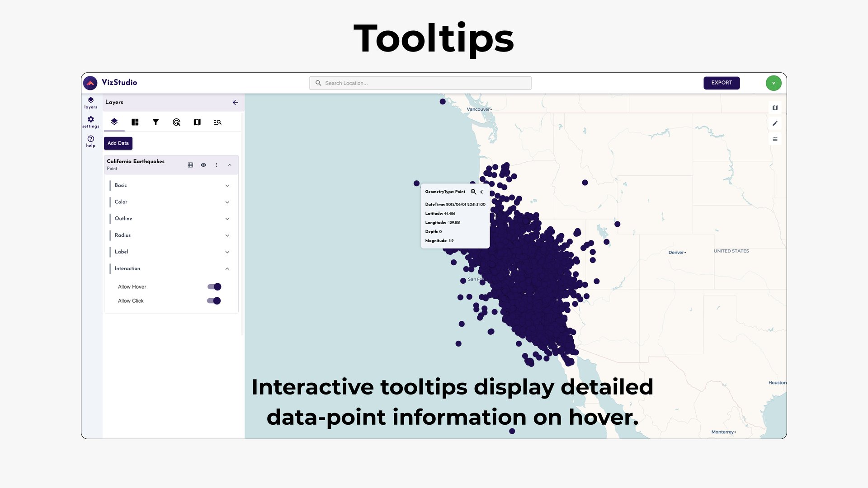
Task: Open the settings item in the left sidebar
Action: point(90,122)
